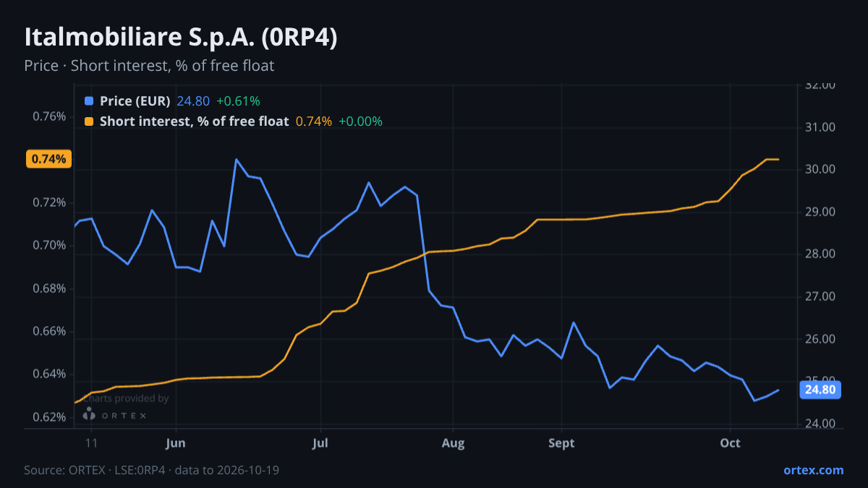Click the orange Short interest legend swatch
Screen dimensions: 868x488
click(x=89, y=121)
